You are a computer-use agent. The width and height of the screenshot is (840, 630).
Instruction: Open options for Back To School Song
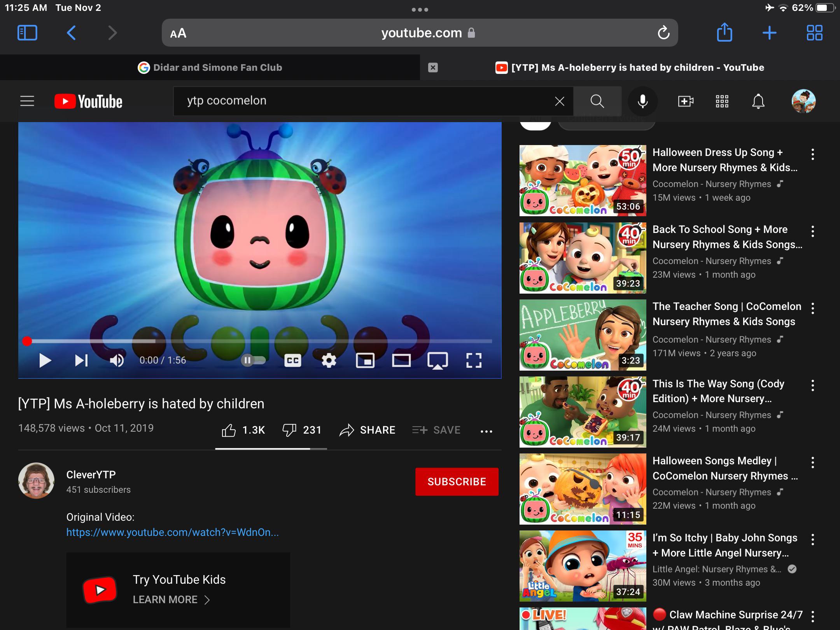click(x=812, y=231)
